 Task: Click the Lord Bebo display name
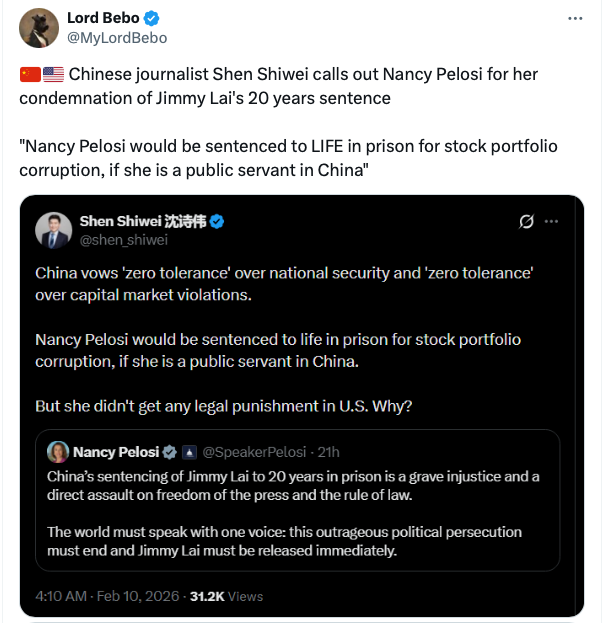(103, 19)
